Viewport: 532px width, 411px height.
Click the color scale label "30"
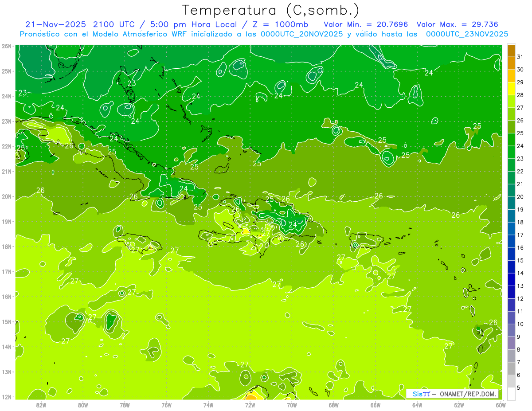pyautogui.click(x=520, y=70)
